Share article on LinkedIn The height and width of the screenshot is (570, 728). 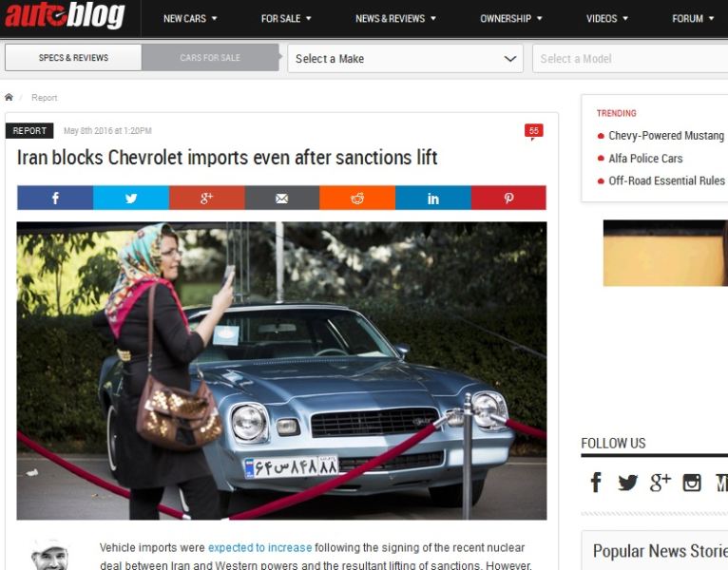pos(433,199)
